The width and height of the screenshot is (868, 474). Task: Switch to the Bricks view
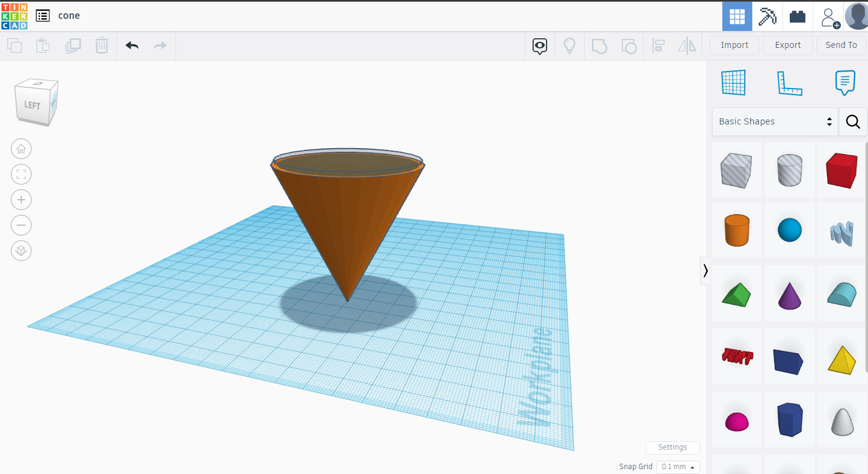(x=797, y=16)
